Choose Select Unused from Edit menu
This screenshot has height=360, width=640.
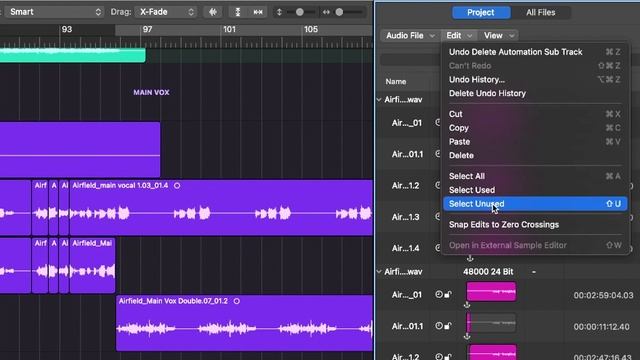535,204
